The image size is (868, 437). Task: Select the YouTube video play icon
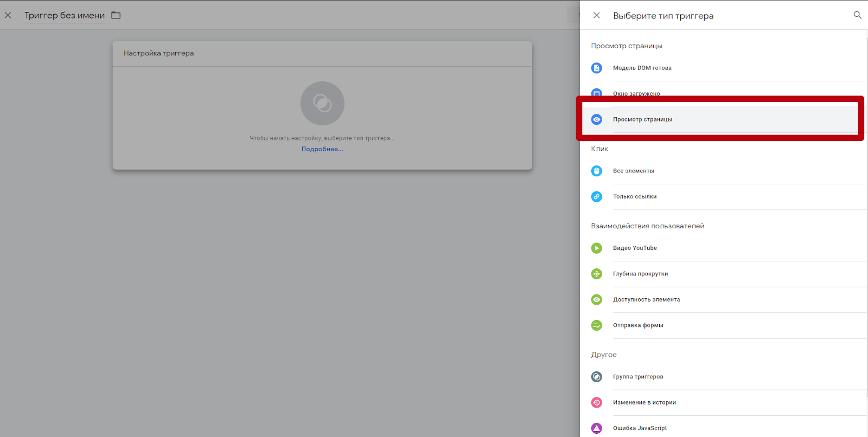tap(596, 248)
